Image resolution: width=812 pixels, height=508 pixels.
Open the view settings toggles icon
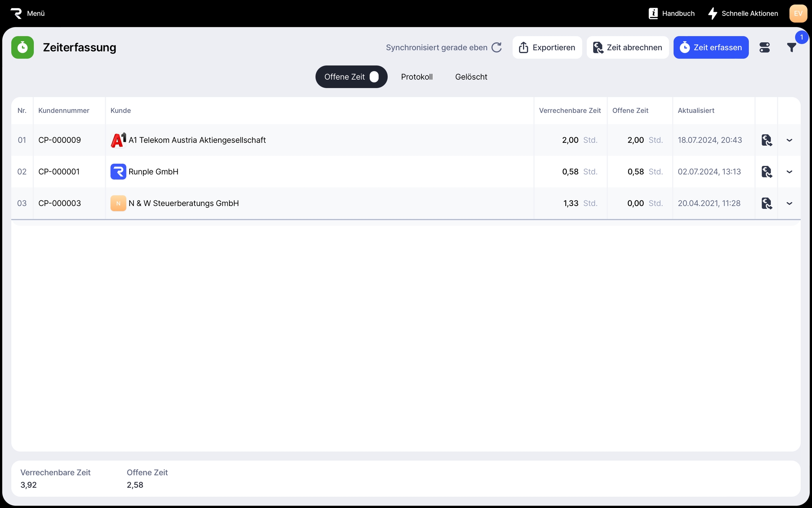(764, 47)
